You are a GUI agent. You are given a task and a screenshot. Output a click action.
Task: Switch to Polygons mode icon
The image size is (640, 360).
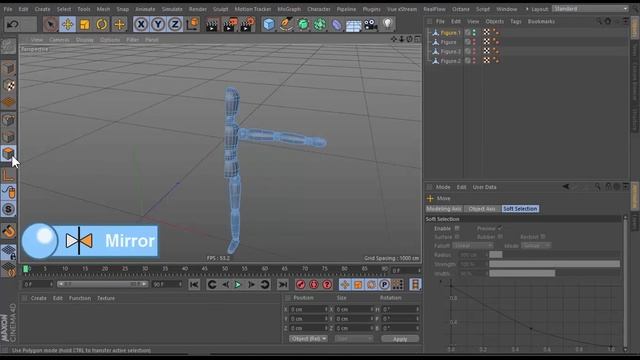[x=9, y=153]
